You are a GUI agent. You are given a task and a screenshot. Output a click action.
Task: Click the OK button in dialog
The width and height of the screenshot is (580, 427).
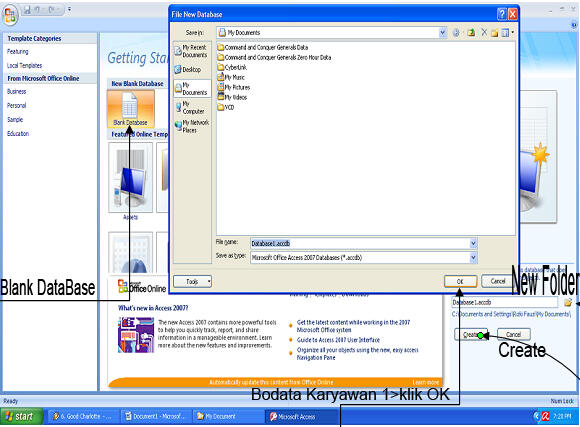tap(460, 281)
